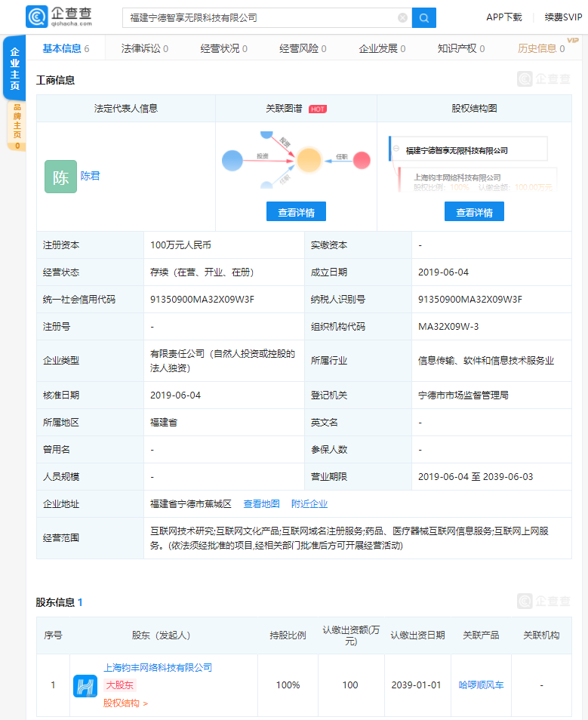This screenshot has width=588, height=720.
Task: Click the 企业地址 text 福建省宁德市蕉城区
Action: point(191,503)
